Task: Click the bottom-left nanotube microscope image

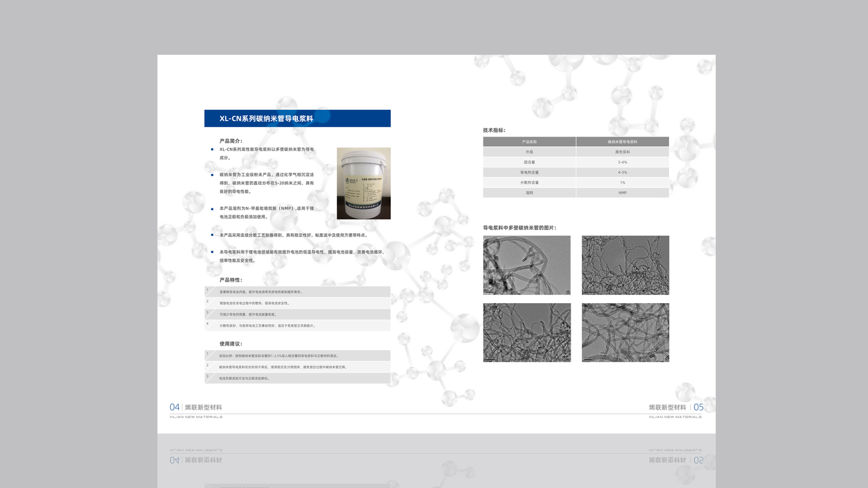Action: tap(527, 332)
